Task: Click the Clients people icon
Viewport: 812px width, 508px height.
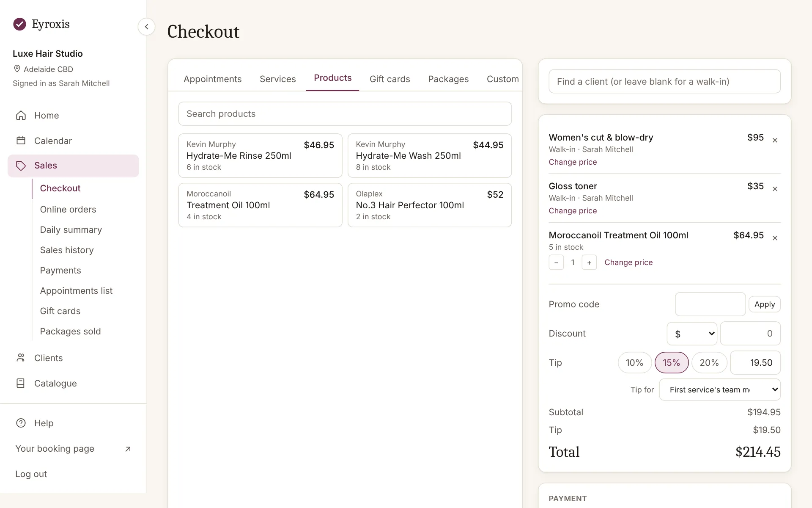Action: point(21,358)
